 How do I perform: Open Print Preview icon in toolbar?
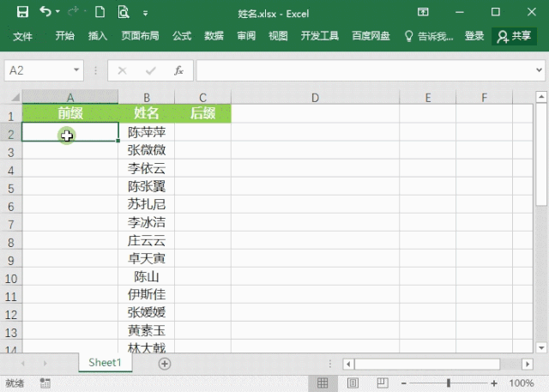pyautogui.click(x=124, y=12)
